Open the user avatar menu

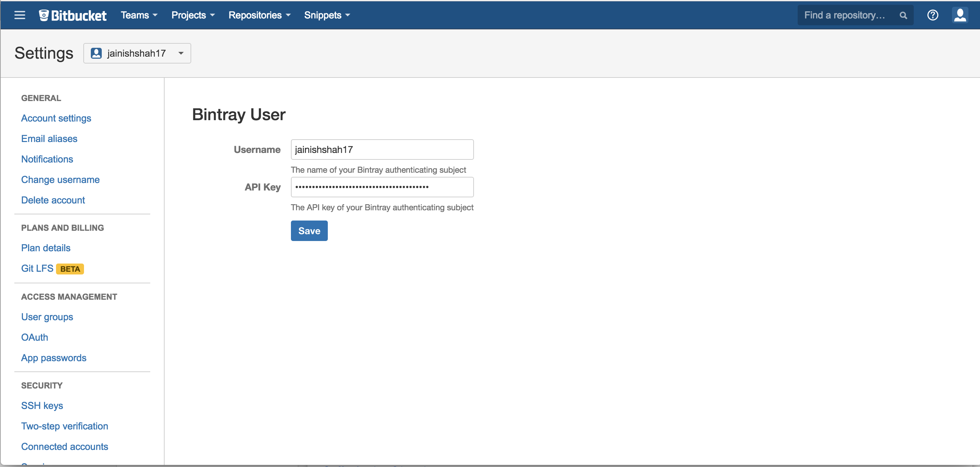[960, 15]
